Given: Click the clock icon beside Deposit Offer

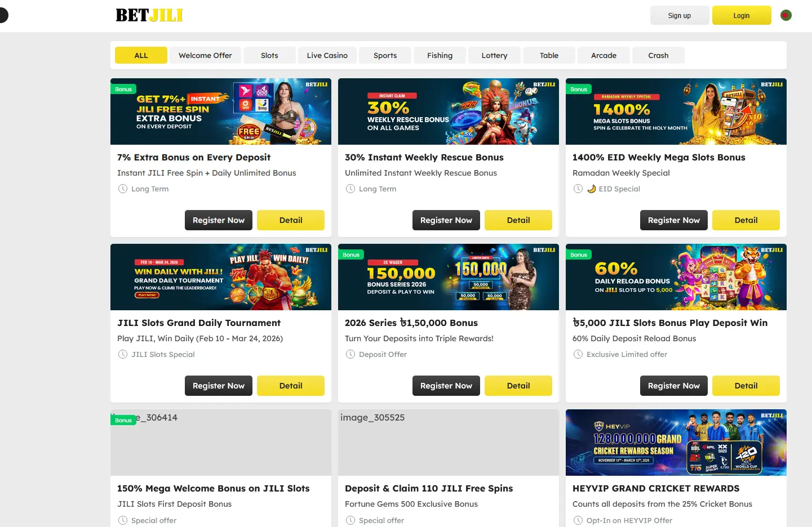Looking at the screenshot, I should [x=350, y=354].
